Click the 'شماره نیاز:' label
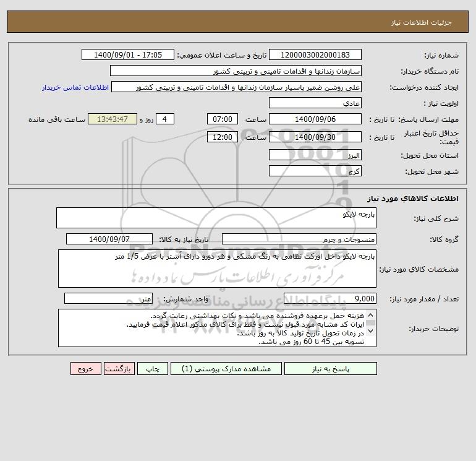Screen dimensions: 476x461 (441, 55)
